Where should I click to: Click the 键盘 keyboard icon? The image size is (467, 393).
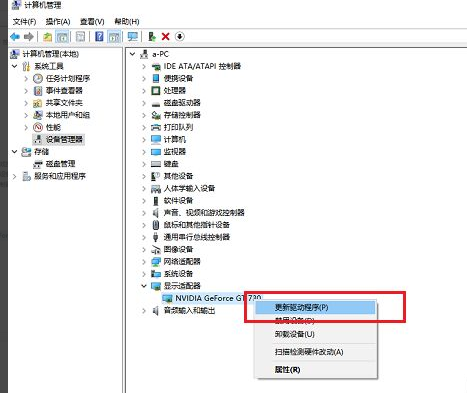point(156,164)
